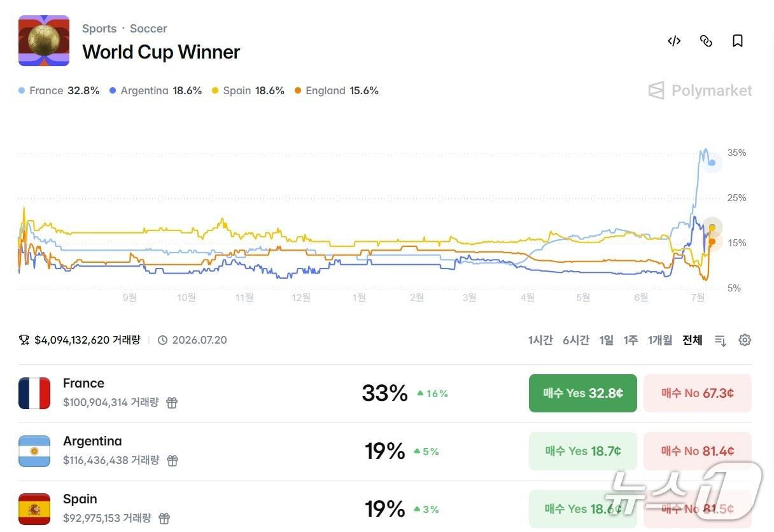Switch chart to 1주 range
This screenshot has height=532, width=774.
631,340
